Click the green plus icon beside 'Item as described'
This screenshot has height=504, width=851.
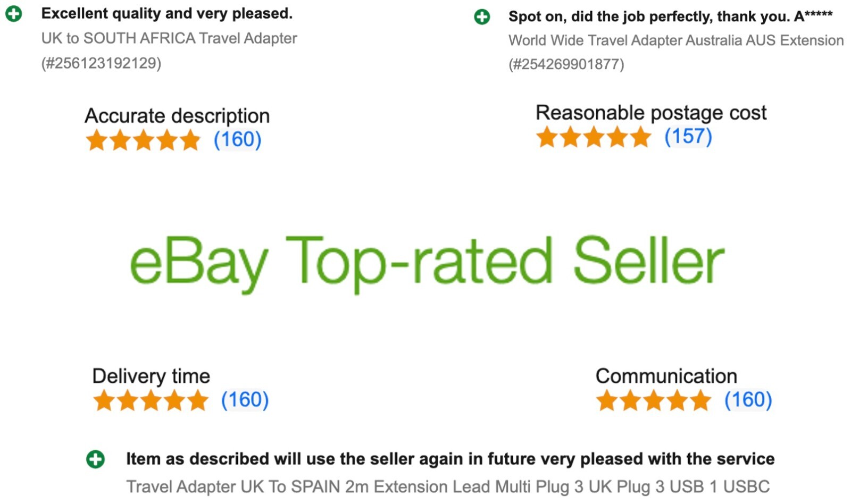tap(96, 459)
